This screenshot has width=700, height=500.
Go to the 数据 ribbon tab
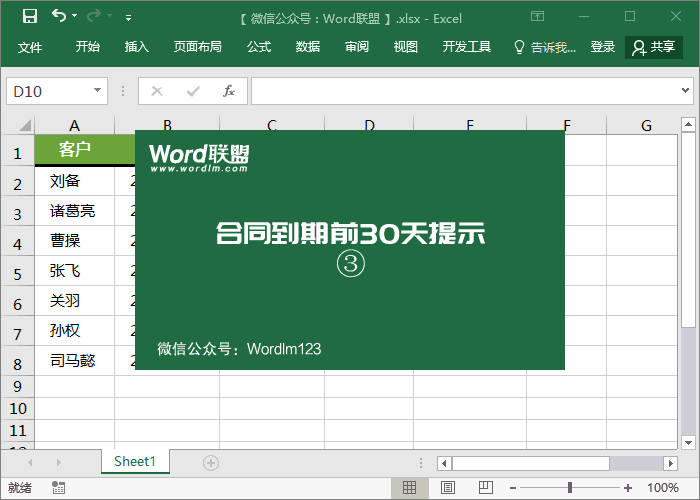click(x=308, y=46)
